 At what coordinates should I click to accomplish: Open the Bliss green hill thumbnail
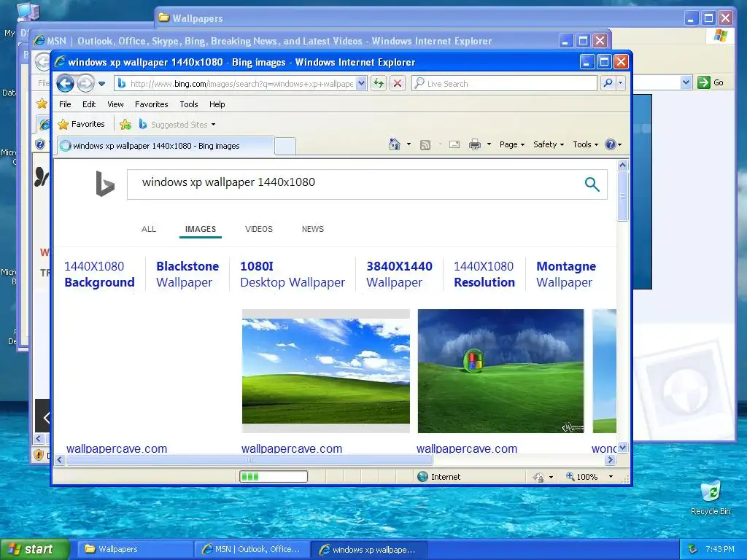pos(326,371)
